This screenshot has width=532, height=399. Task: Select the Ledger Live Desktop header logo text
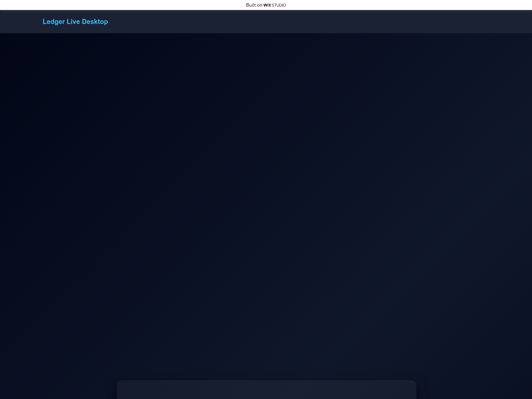tap(75, 22)
